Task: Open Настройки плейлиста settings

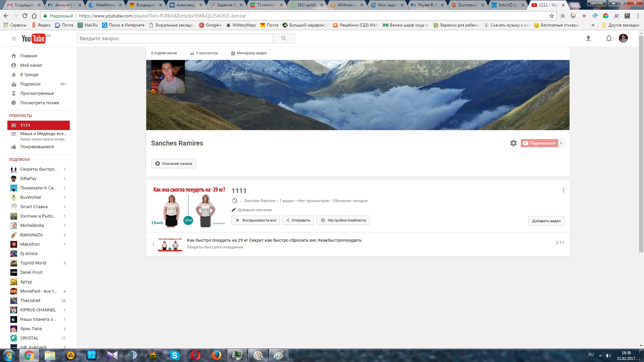Action: 343,220
